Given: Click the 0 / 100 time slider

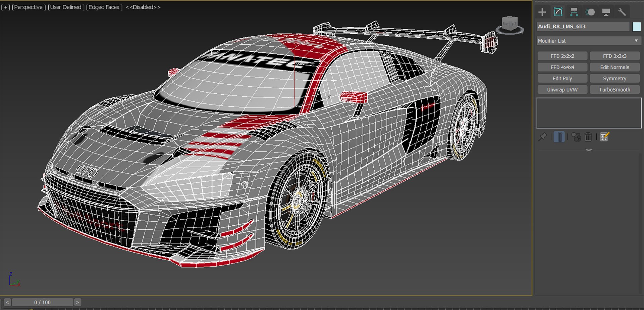Looking at the screenshot, I should tap(42, 302).
